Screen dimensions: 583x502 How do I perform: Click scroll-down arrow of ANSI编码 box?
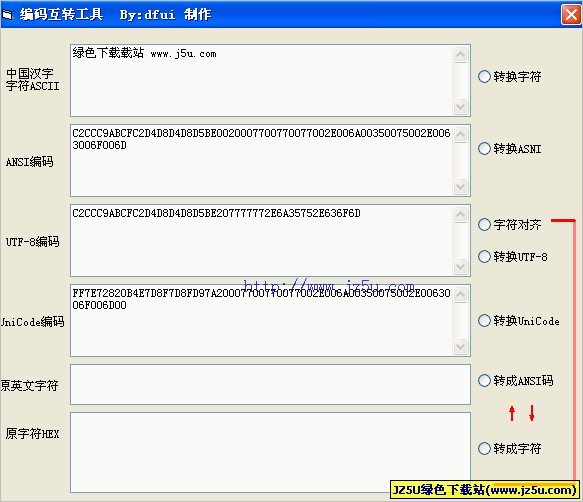460,186
